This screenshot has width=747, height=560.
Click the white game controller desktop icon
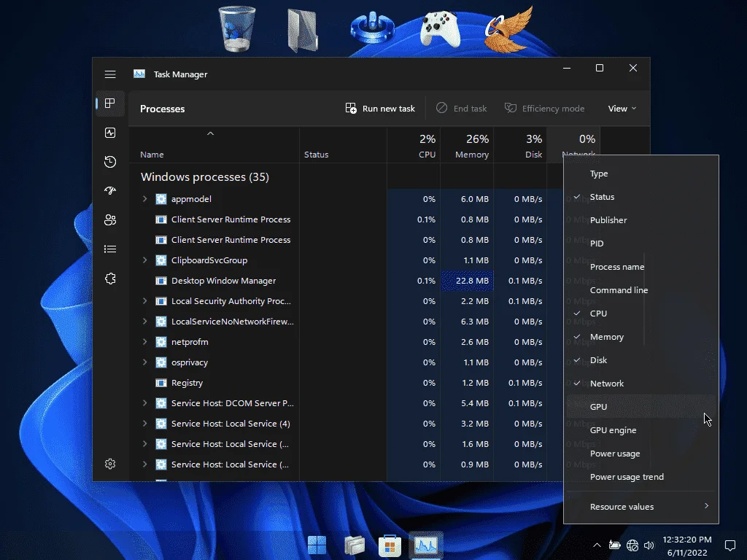pos(440,29)
